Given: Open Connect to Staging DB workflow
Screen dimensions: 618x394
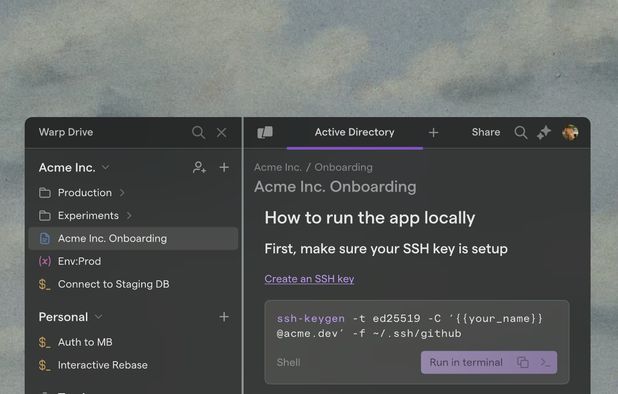Looking at the screenshot, I should [x=134, y=284].
